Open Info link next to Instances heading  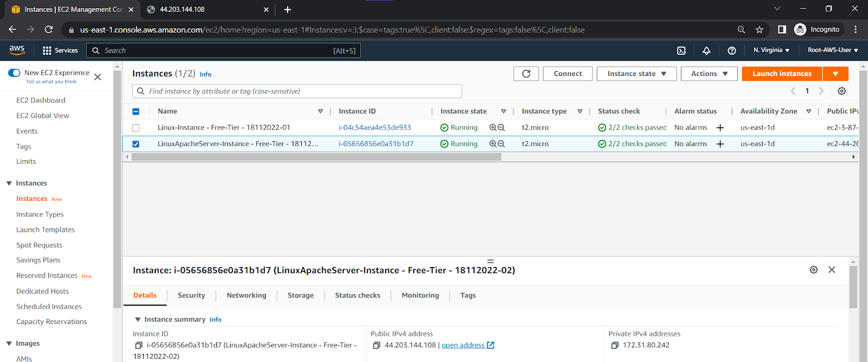(x=206, y=74)
